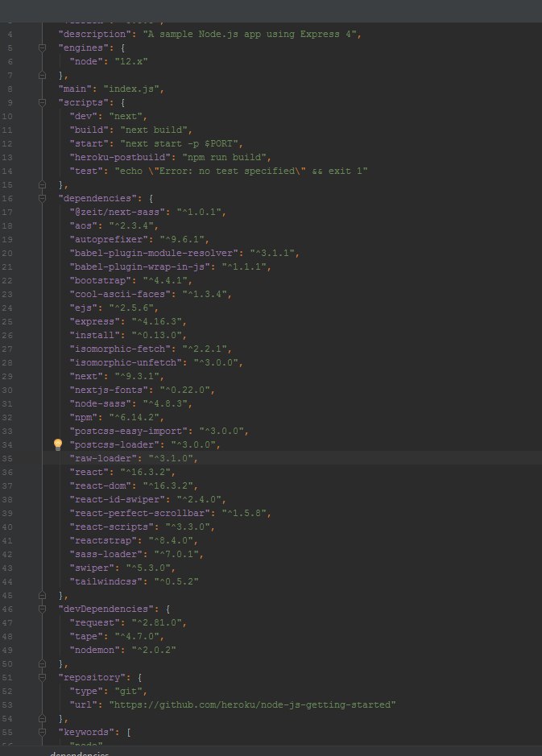This screenshot has height=756, width=542.
Task: Click fold end marker below "nodemon" line
Action: 42,663
